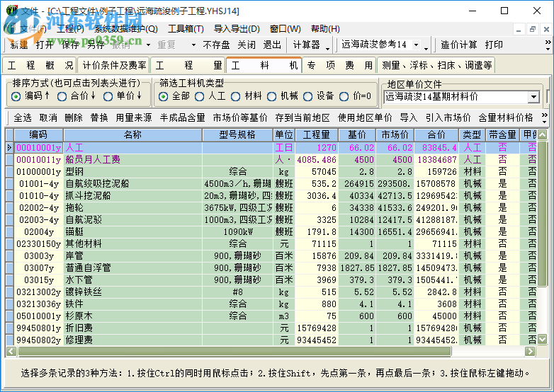Viewport: 554px width, 392px height.
Task: Expand more main toolbar options chevron
Action: click(548, 45)
